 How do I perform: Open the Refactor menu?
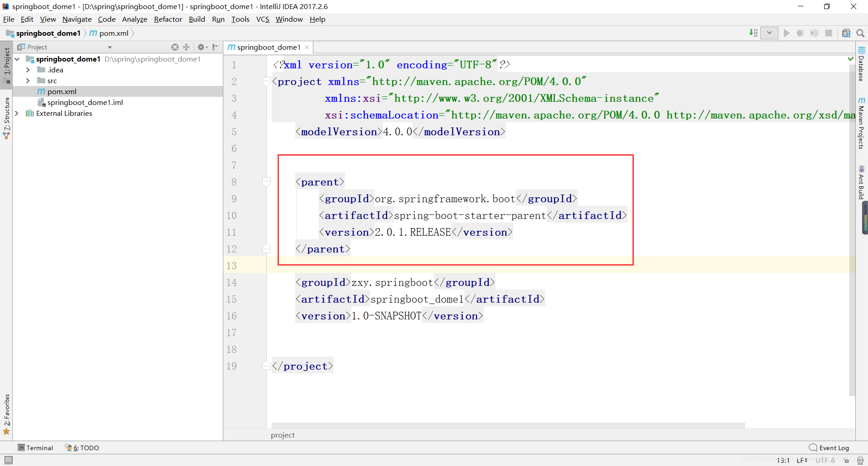point(168,19)
